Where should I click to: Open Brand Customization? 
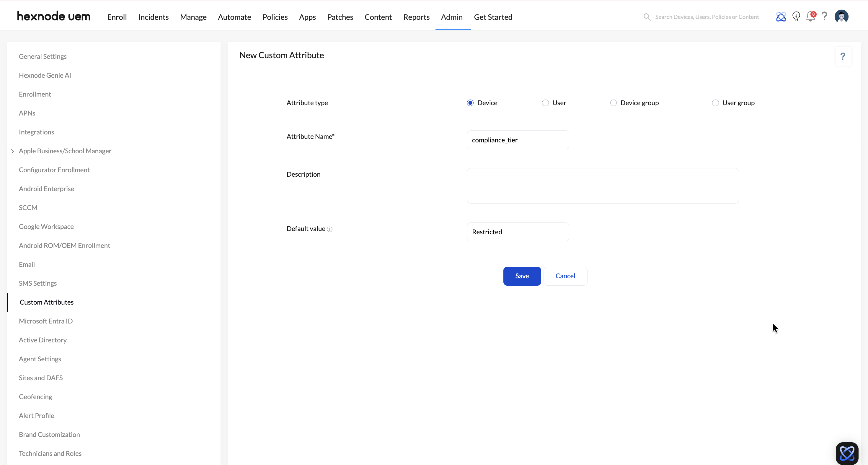click(49, 434)
